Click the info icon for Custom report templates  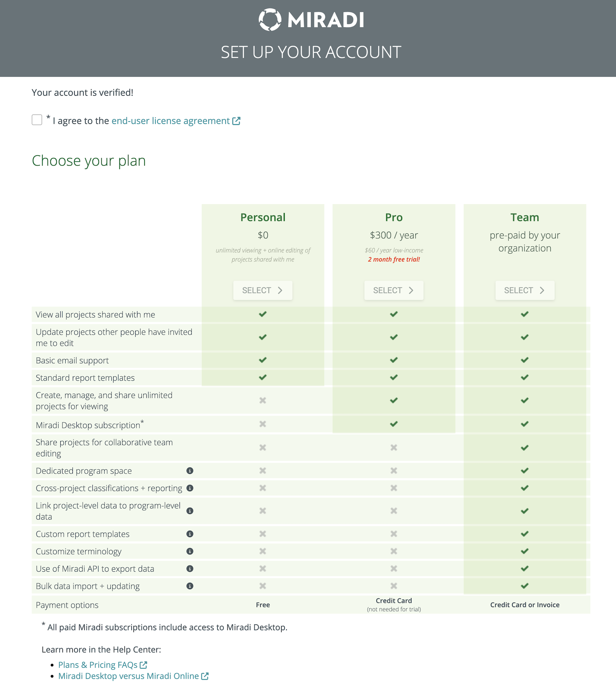click(x=190, y=534)
